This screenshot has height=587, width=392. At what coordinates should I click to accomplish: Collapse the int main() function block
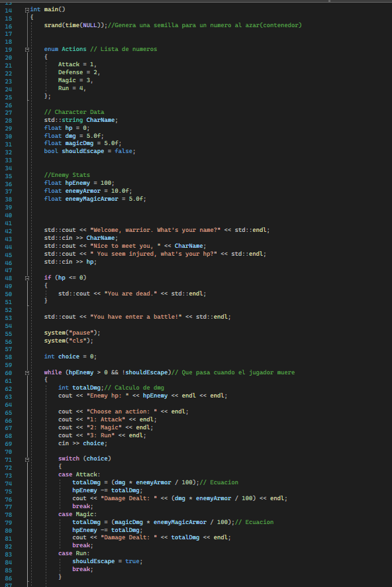27,10
